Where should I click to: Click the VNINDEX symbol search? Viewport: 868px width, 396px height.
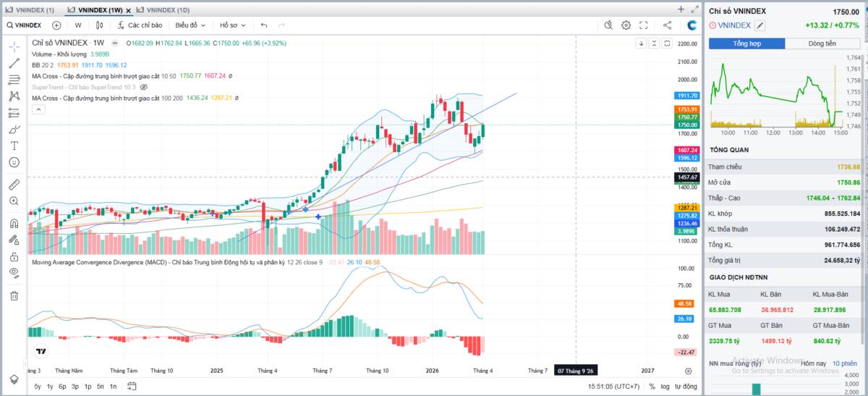coord(24,25)
